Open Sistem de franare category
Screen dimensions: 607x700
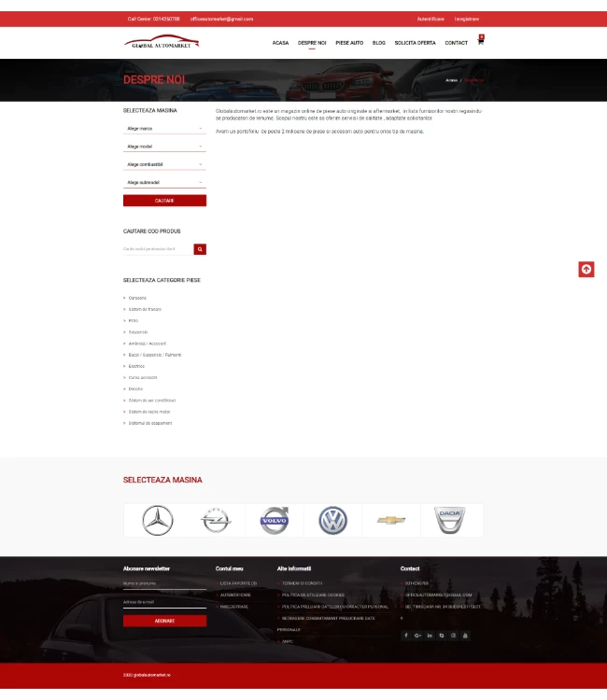(145, 309)
